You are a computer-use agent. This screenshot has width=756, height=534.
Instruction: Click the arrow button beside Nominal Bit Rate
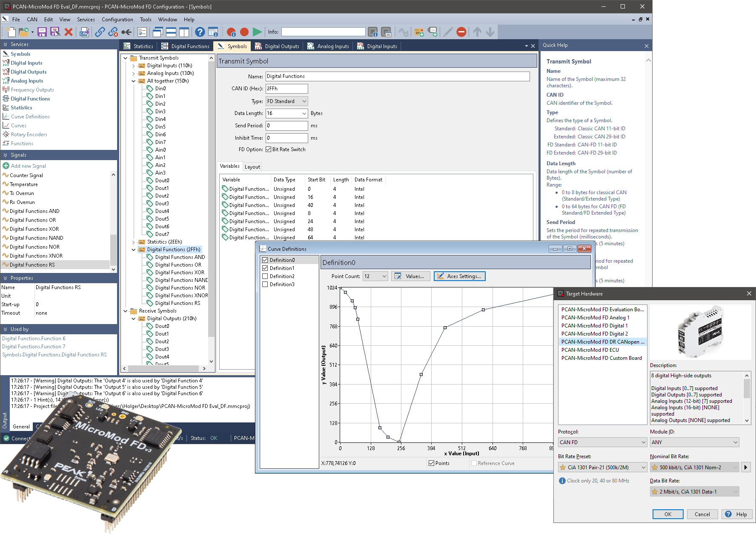tap(746, 468)
